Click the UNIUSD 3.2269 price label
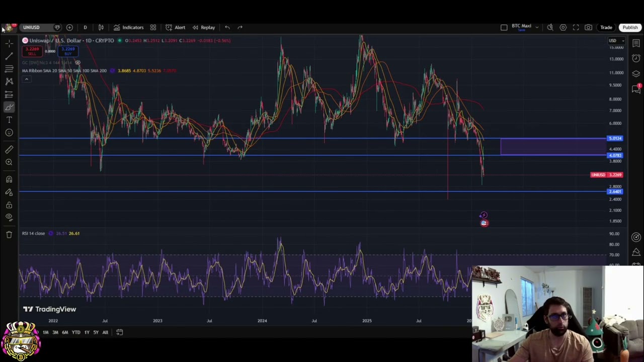This screenshot has width=644, height=362. 607,175
